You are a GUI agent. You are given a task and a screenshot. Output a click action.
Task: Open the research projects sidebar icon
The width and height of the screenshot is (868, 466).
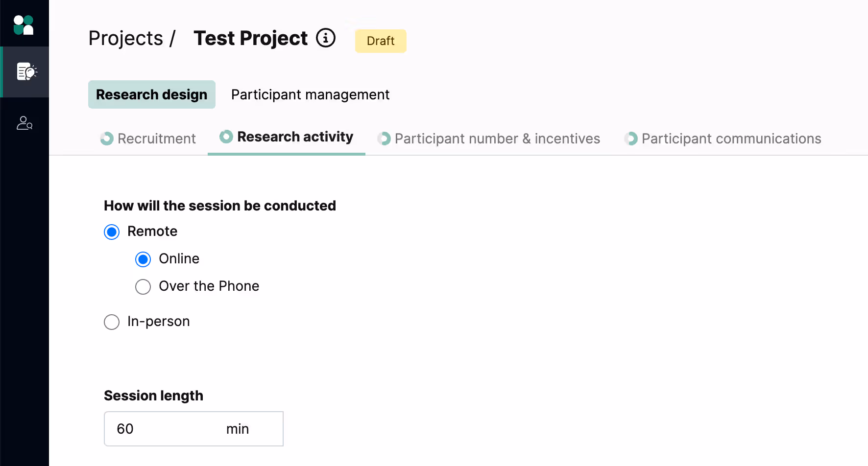click(26, 72)
